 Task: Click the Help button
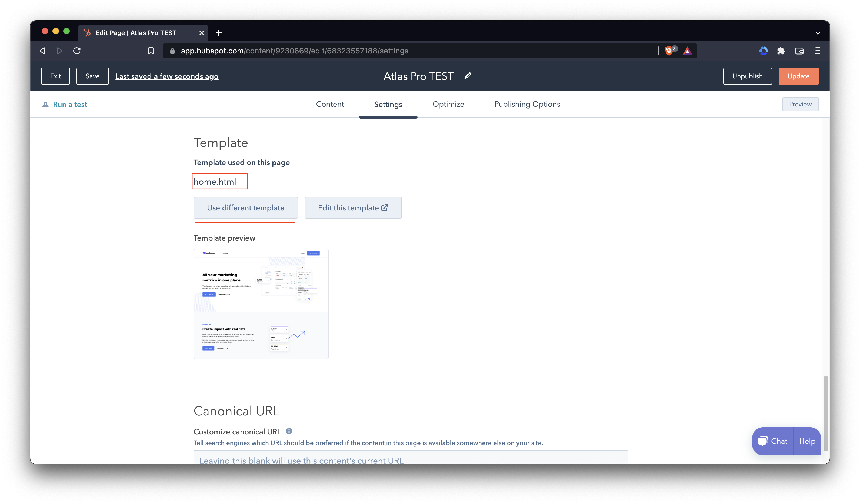pyautogui.click(x=807, y=441)
